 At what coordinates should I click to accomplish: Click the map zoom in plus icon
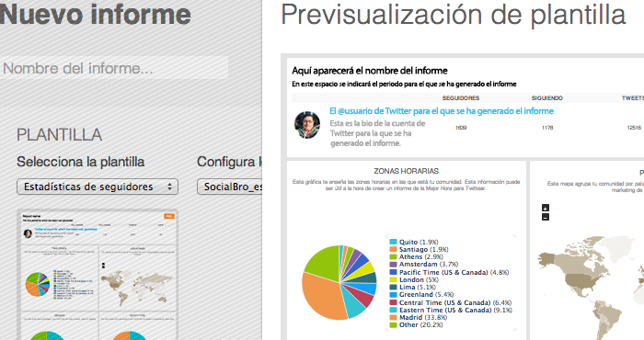546,208
